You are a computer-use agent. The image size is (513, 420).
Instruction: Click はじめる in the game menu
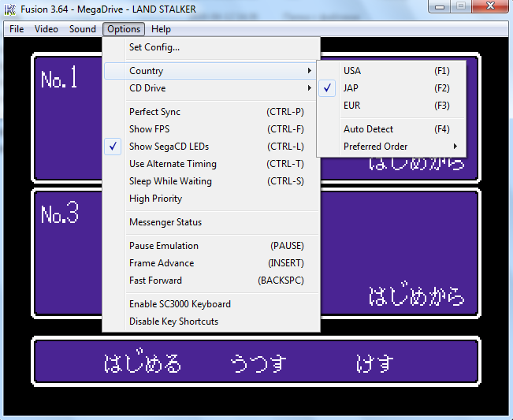tap(143, 361)
